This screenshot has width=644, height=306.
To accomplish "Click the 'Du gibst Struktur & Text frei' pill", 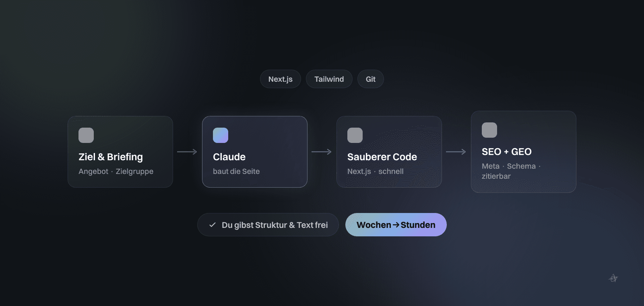I will (268, 225).
